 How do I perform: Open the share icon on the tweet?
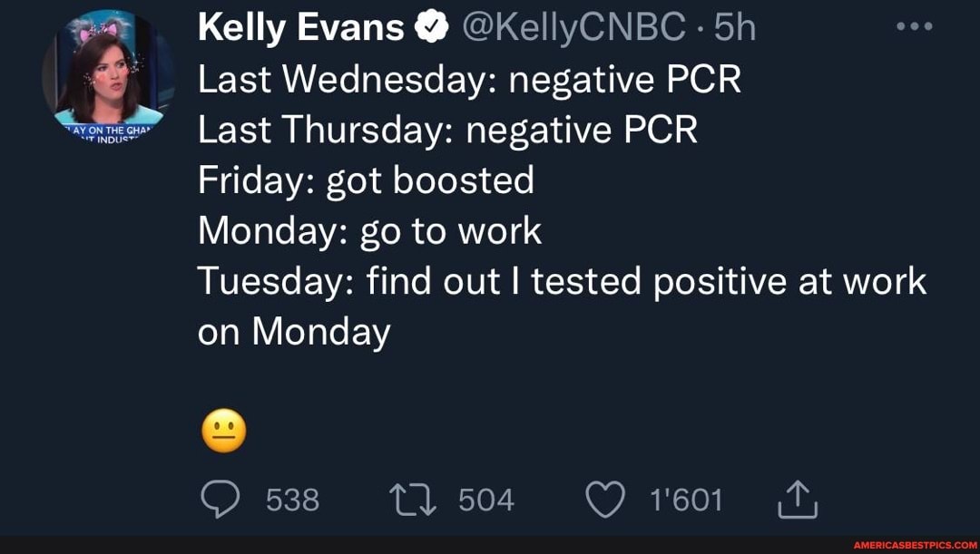797,498
